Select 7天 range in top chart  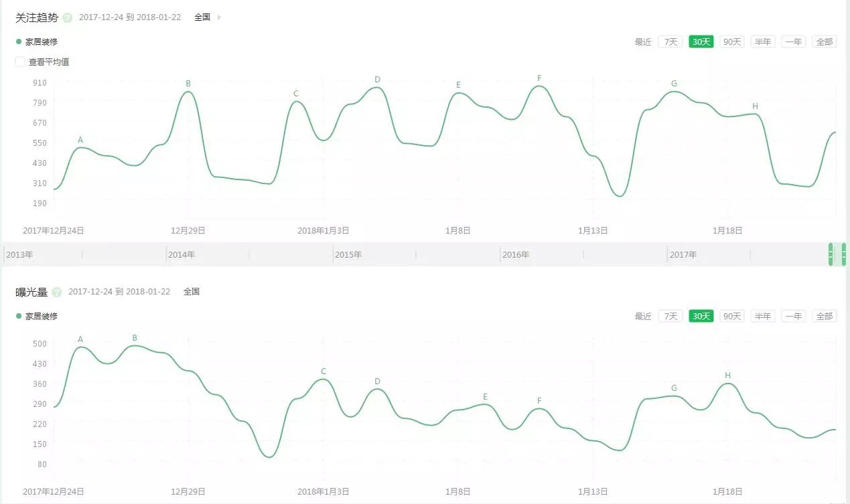click(x=670, y=41)
